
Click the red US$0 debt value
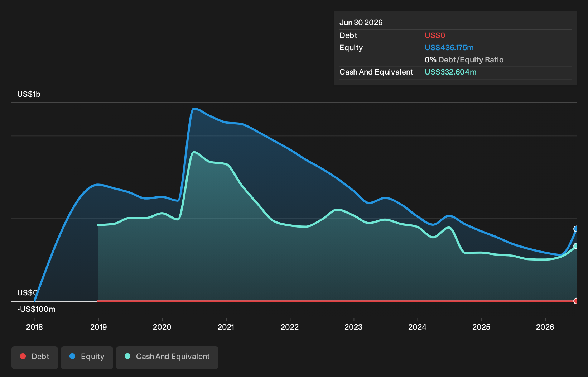pos(435,35)
